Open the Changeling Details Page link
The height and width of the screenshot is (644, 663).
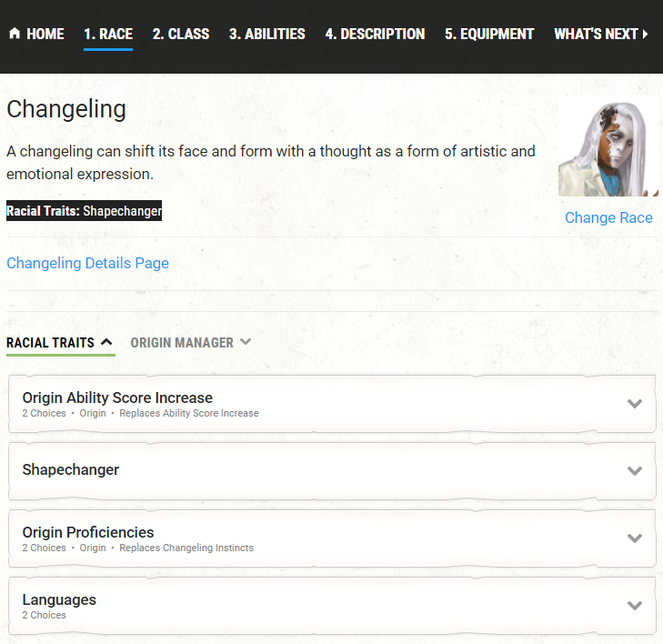[x=87, y=263]
